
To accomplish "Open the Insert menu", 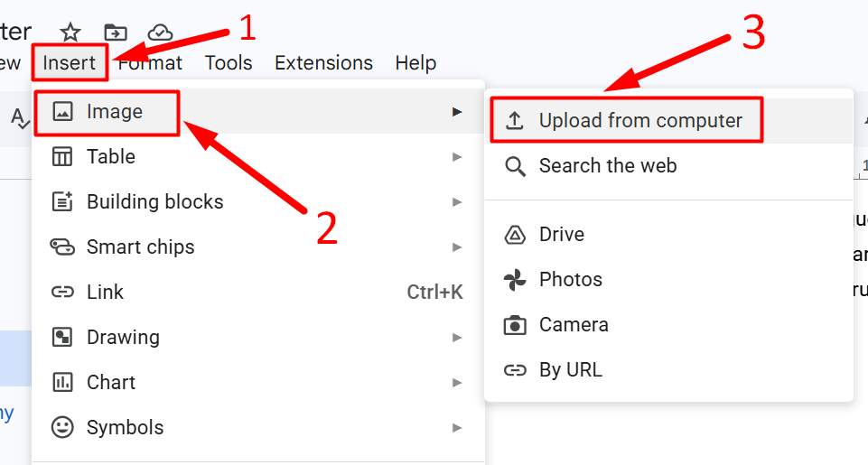I will click(x=69, y=63).
